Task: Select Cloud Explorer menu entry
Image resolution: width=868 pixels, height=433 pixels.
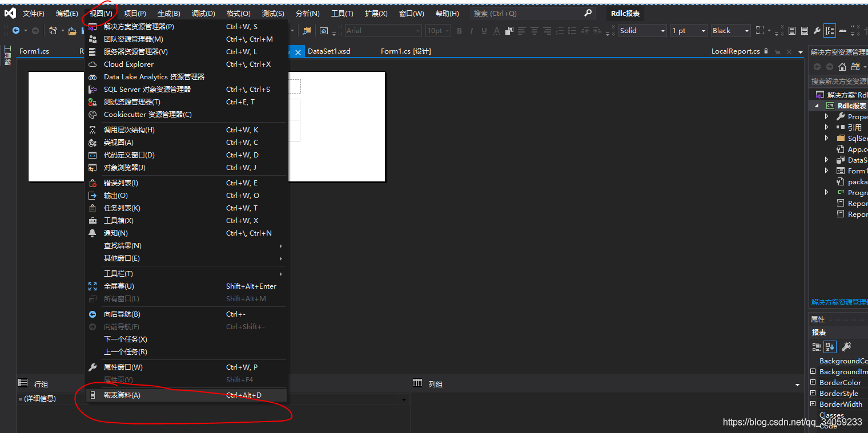Action: click(x=186, y=64)
